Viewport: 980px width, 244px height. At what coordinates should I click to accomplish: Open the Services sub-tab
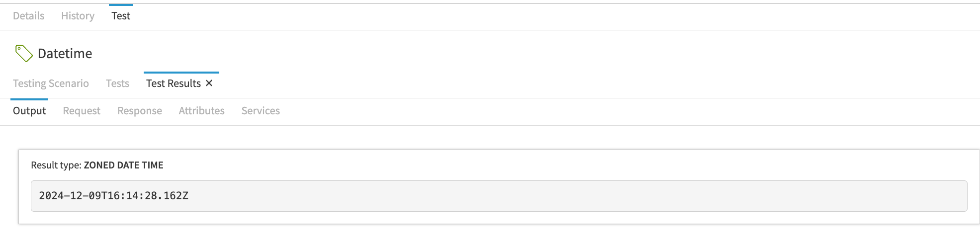point(261,111)
